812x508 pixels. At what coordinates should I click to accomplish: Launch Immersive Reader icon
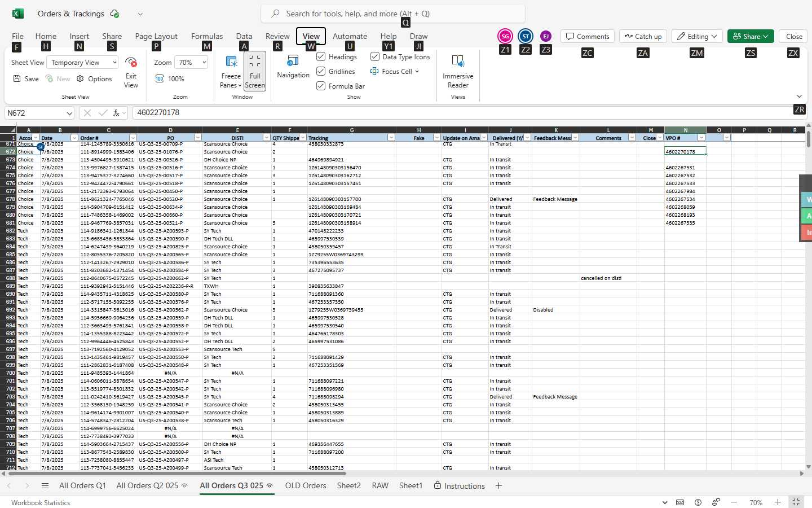point(458,61)
